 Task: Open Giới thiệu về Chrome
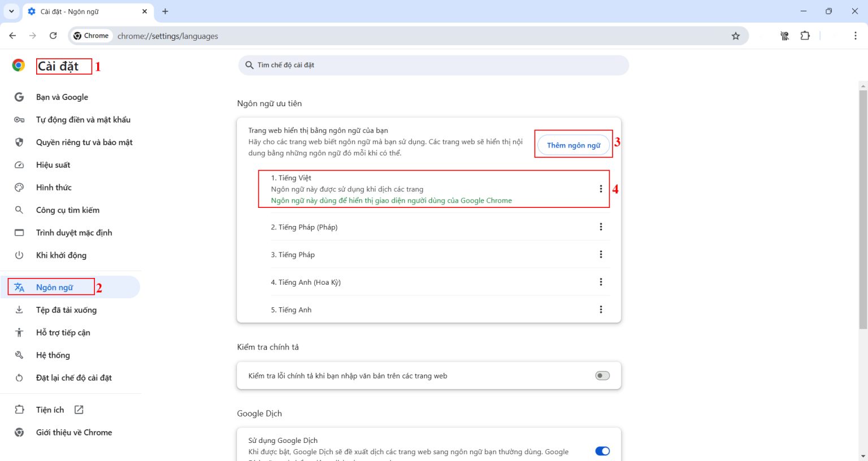tap(73, 432)
